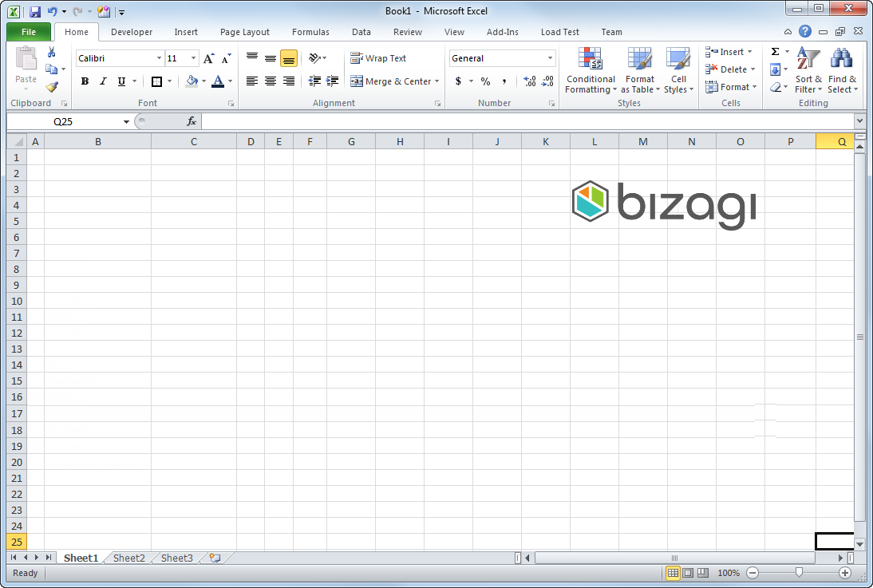Screen dimensions: 873x588
Task: Open Cell Styles gallery
Action: pos(678,70)
